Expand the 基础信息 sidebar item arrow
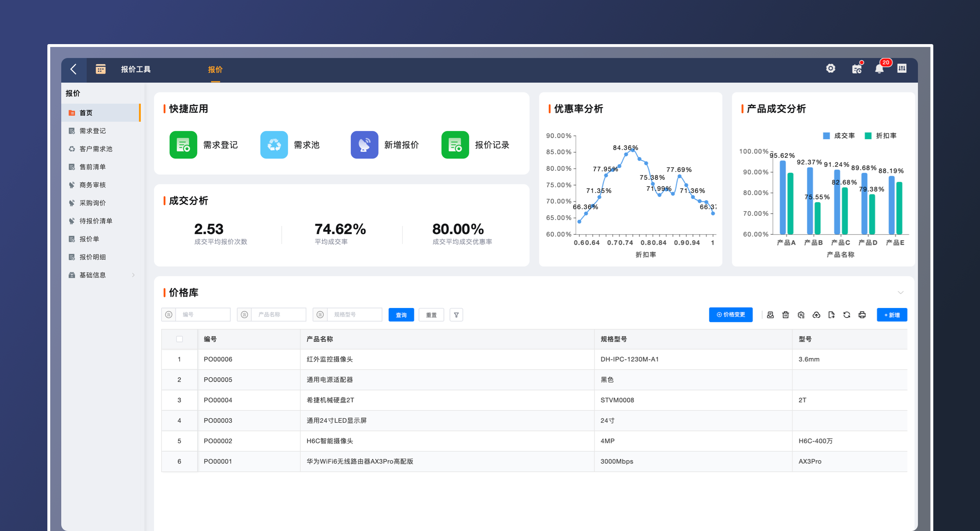Viewport: 980px width, 531px height. click(134, 275)
